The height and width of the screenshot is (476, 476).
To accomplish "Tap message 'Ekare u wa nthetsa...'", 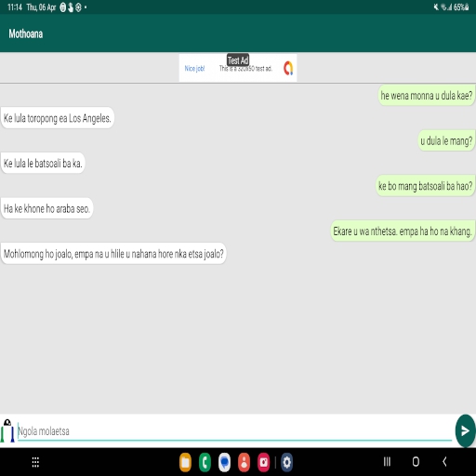I will (x=403, y=231).
